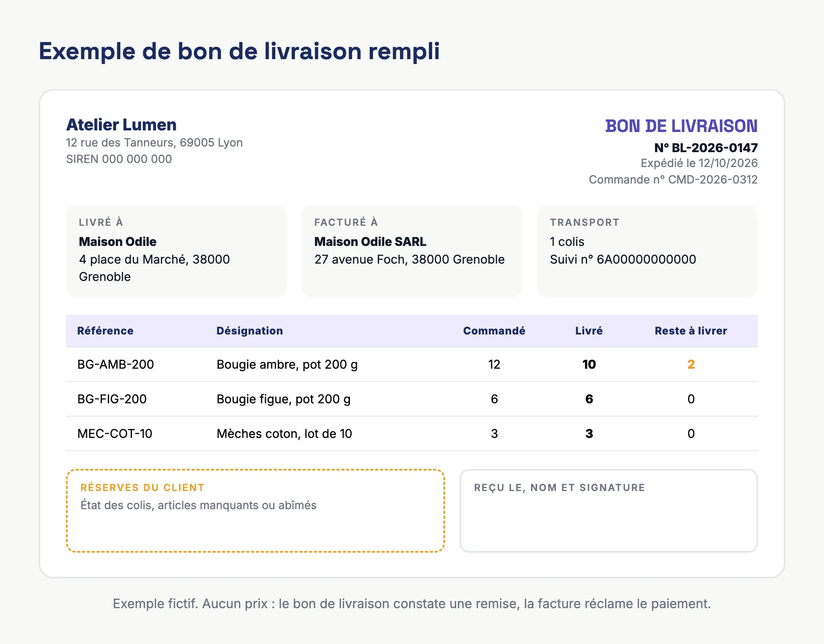Click the 'LIVRÉ À' label
This screenshot has width=824, height=644.
coord(101,222)
